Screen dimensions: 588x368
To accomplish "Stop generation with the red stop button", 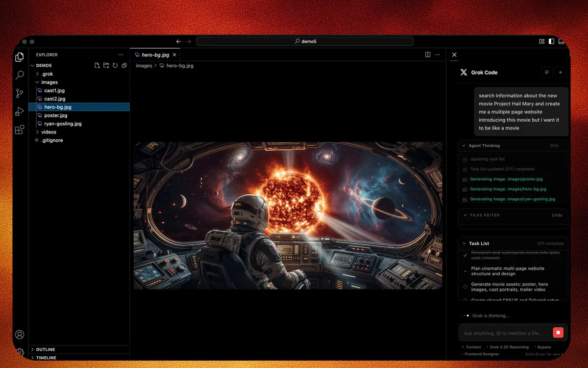I will (x=558, y=333).
